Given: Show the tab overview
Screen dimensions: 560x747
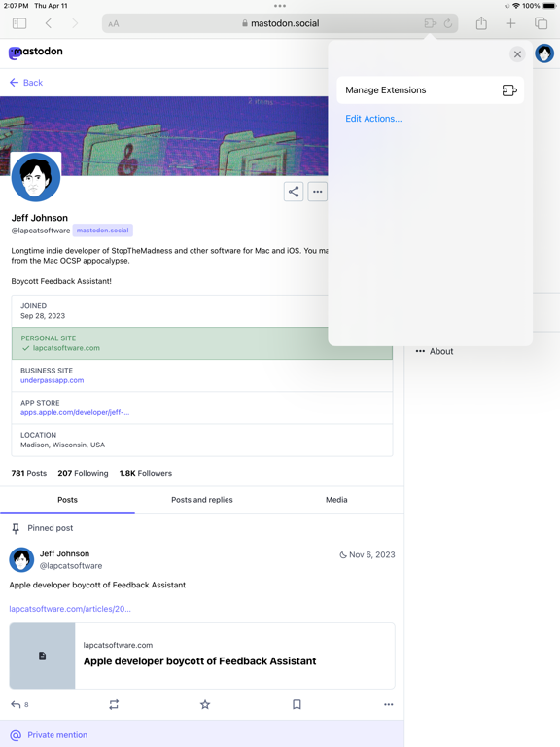Looking at the screenshot, I should point(541,23).
